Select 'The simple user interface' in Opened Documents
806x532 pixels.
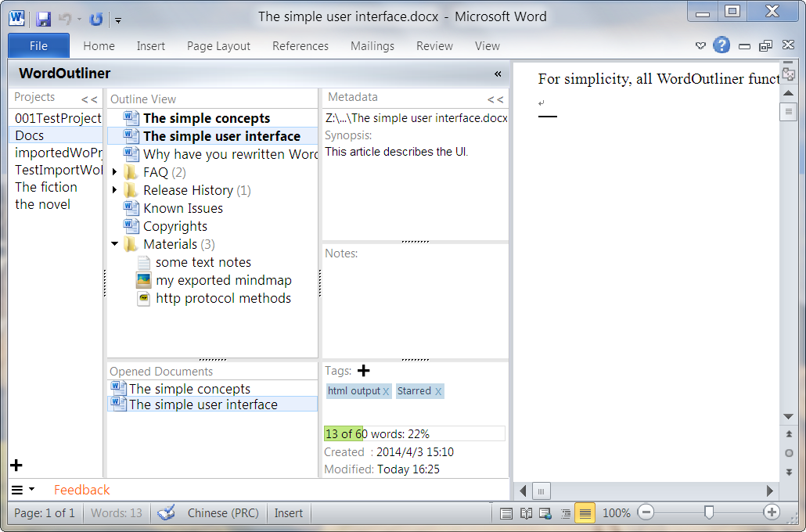213,404
